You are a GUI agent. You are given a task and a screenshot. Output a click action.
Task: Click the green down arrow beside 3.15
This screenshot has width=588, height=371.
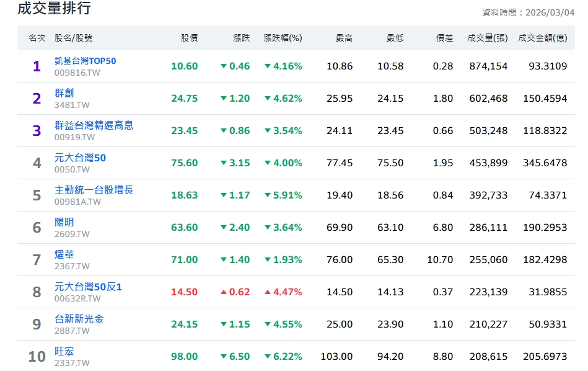(x=224, y=163)
